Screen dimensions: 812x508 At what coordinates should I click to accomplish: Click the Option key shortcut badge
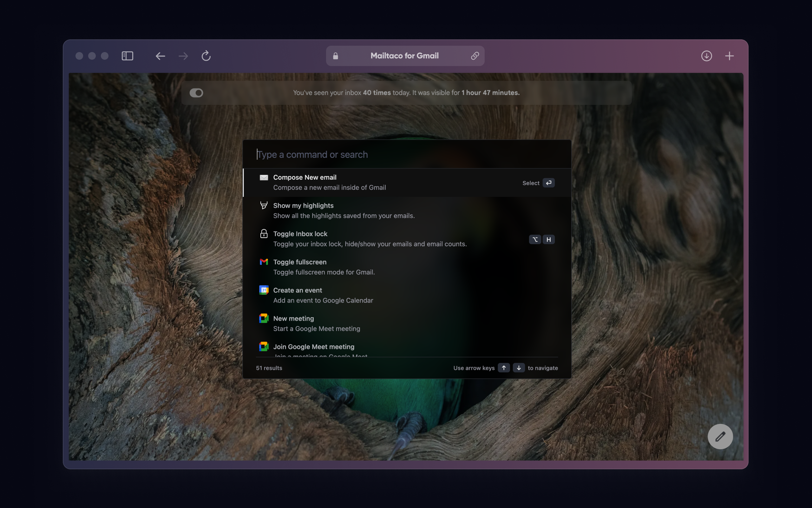coord(535,239)
